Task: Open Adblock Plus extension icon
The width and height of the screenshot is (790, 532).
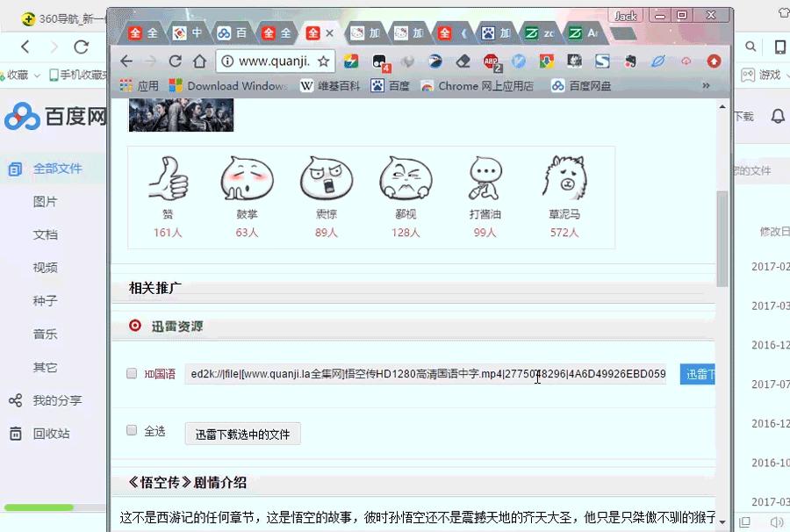Action: coord(491,62)
